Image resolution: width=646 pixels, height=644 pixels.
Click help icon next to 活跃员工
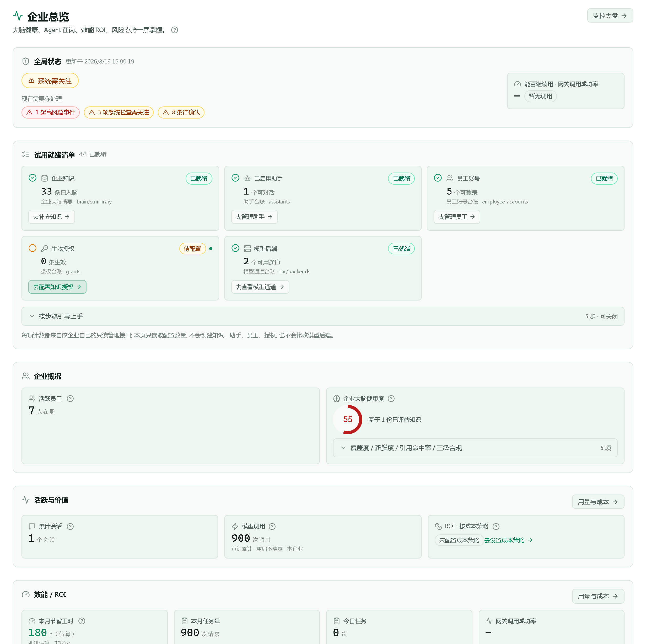[70, 399]
